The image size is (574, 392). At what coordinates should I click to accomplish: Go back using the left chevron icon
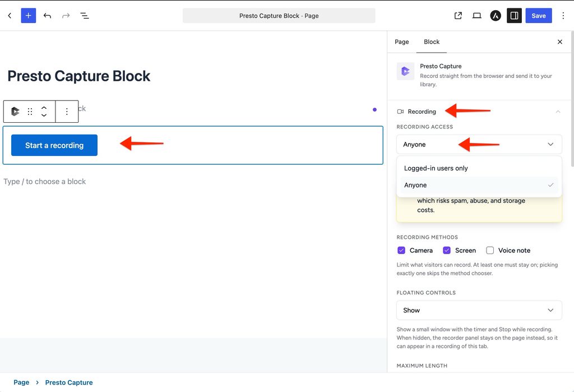10,15
